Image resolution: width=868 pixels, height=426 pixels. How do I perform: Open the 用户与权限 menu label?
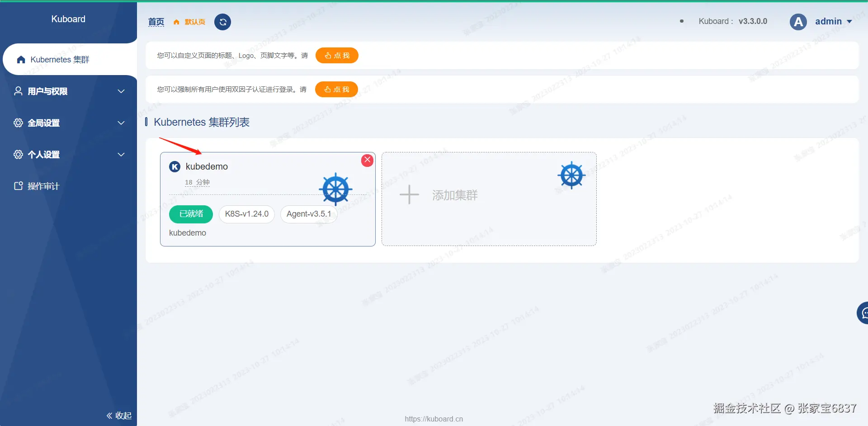pos(47,91)
